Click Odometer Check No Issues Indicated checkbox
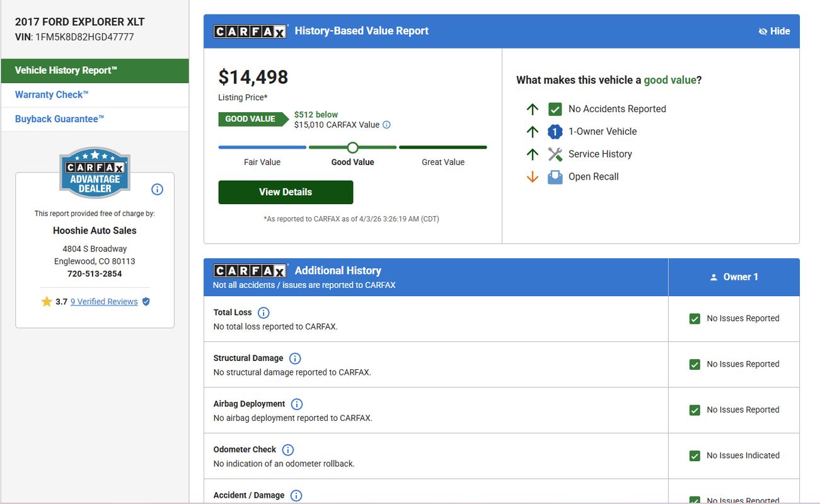820x504 pixels. point(695,456)
